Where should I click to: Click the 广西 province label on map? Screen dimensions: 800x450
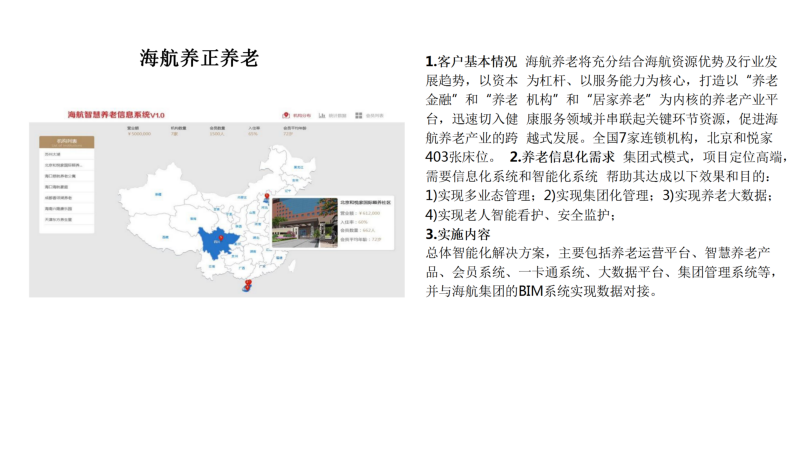point(242,268)
